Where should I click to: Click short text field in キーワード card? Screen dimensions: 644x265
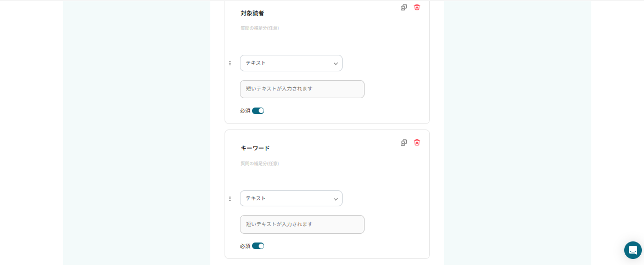303,224
